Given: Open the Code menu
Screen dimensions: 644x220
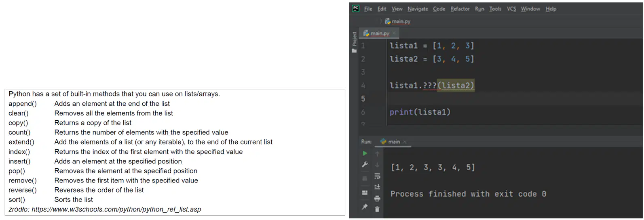Looking at the screenshot, I should (x=439, y=9).
